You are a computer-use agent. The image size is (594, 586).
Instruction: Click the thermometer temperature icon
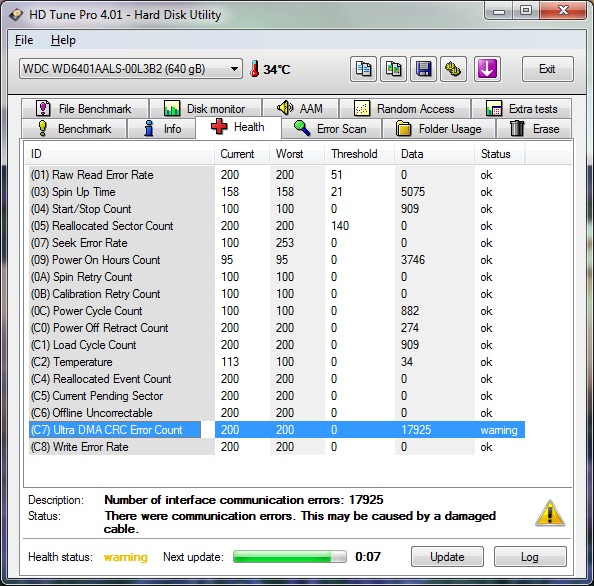255,69
